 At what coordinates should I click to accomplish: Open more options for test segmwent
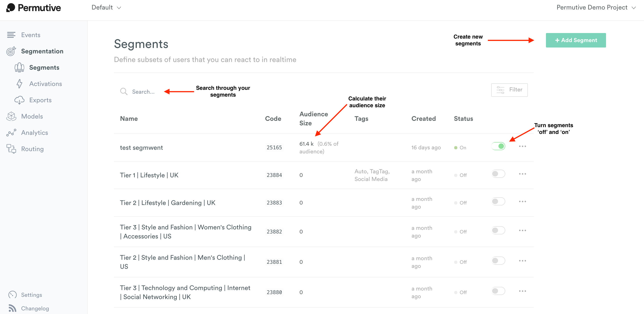pyautogui.click(x=522, y=146)
